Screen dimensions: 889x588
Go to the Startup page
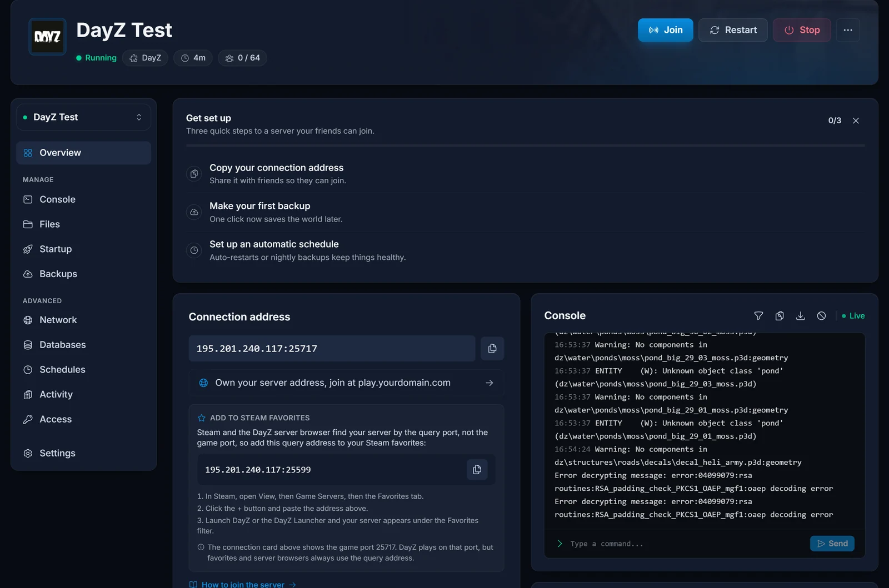click(x=83, y=249)
